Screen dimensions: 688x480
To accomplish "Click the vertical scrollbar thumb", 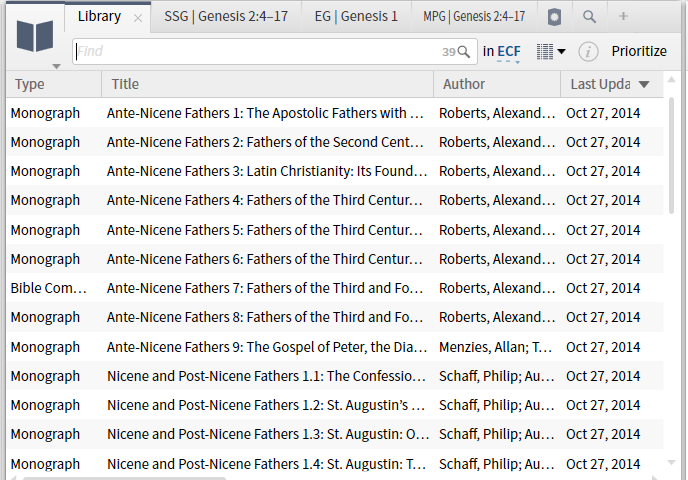I will [x=671, y=156].
